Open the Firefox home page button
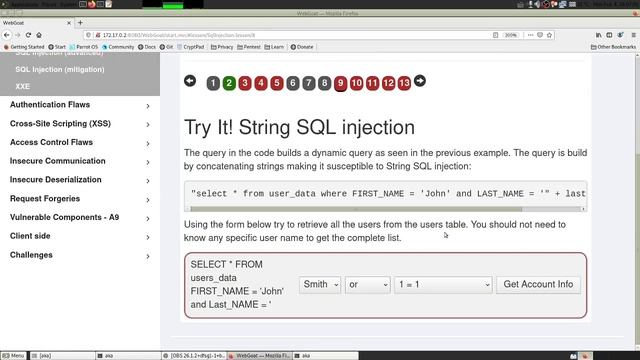 point(39,35)
